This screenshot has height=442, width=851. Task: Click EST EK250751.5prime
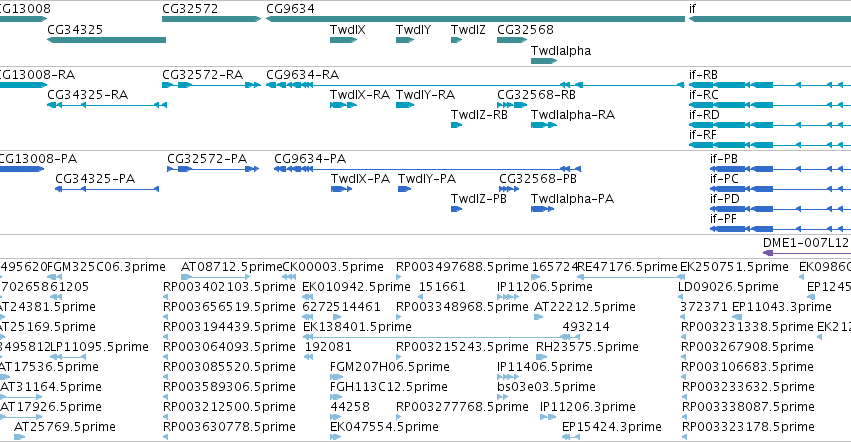coord(734,267)
